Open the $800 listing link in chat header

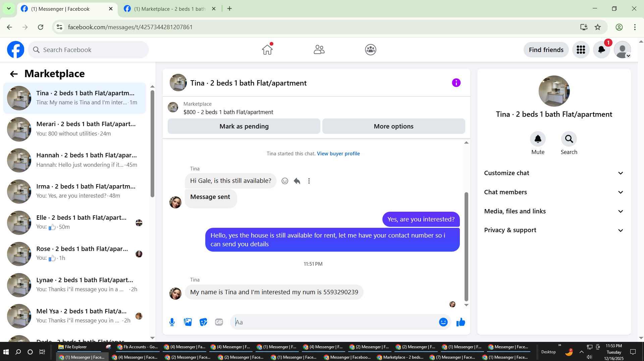click(228, 112)
